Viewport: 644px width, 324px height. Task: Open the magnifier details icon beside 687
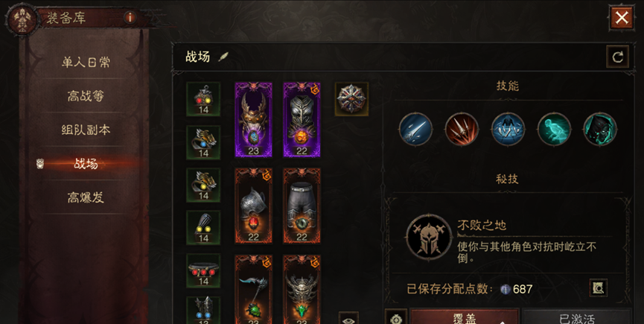pos(599,288)
